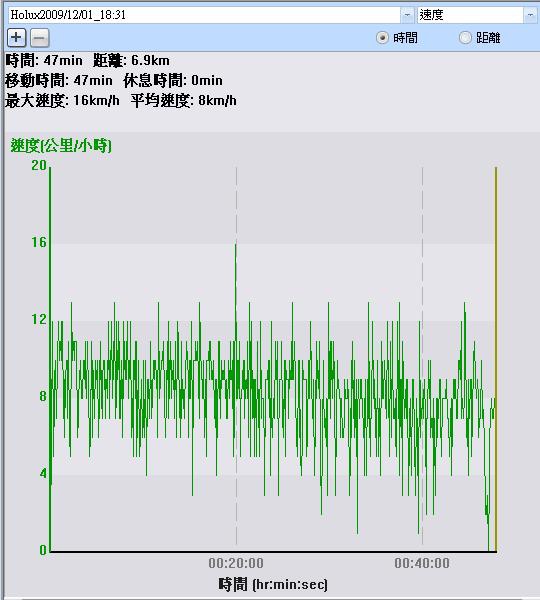Click the plus zoom-in button

tap(16, 38)
